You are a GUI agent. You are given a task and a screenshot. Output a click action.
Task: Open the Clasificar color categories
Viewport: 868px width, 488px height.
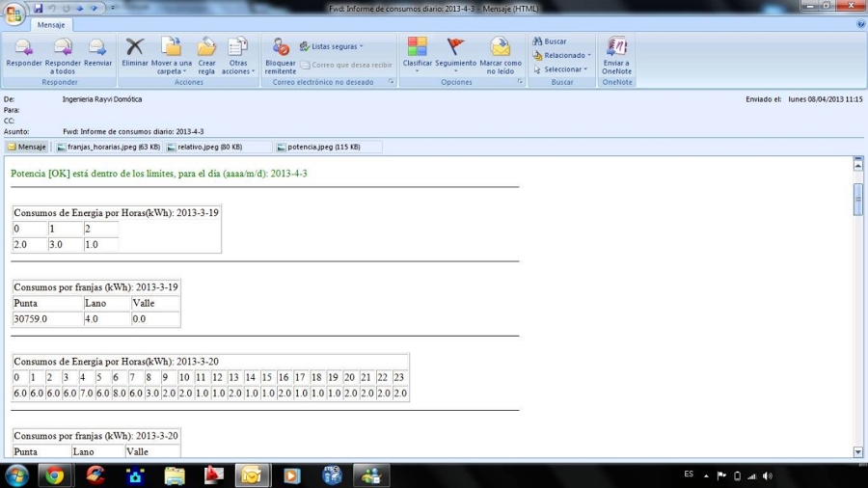click(x=417, y=53)
